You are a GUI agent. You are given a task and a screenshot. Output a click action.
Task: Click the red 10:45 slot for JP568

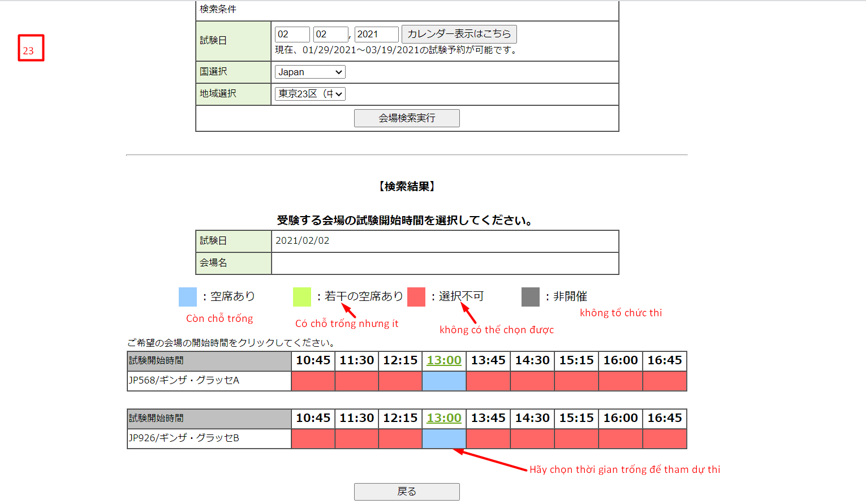pos(313,381)
